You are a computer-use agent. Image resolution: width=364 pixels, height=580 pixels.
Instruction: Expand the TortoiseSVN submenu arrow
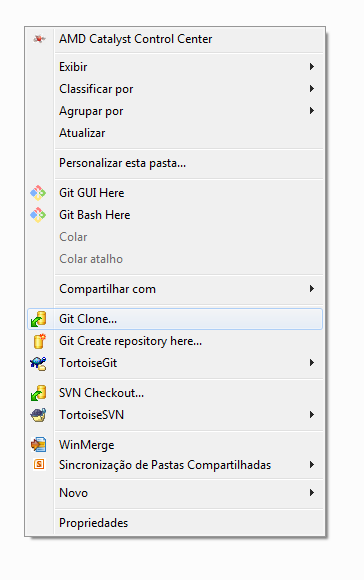pos(312,415)
